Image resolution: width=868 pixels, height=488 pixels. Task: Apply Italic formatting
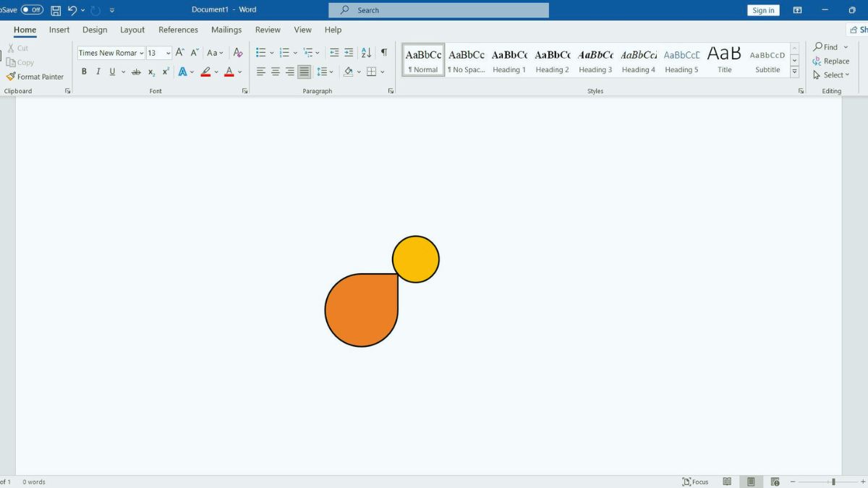[x=98, y=72]
